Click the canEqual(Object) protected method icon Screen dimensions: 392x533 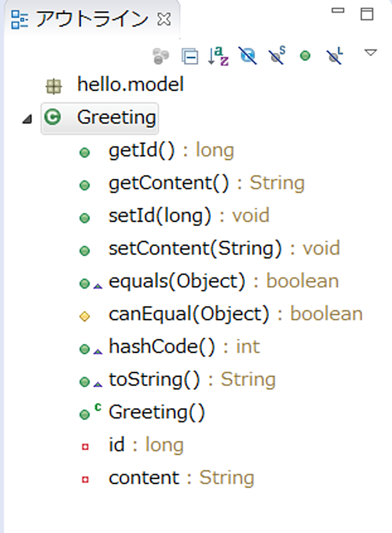tap(85, 316)
